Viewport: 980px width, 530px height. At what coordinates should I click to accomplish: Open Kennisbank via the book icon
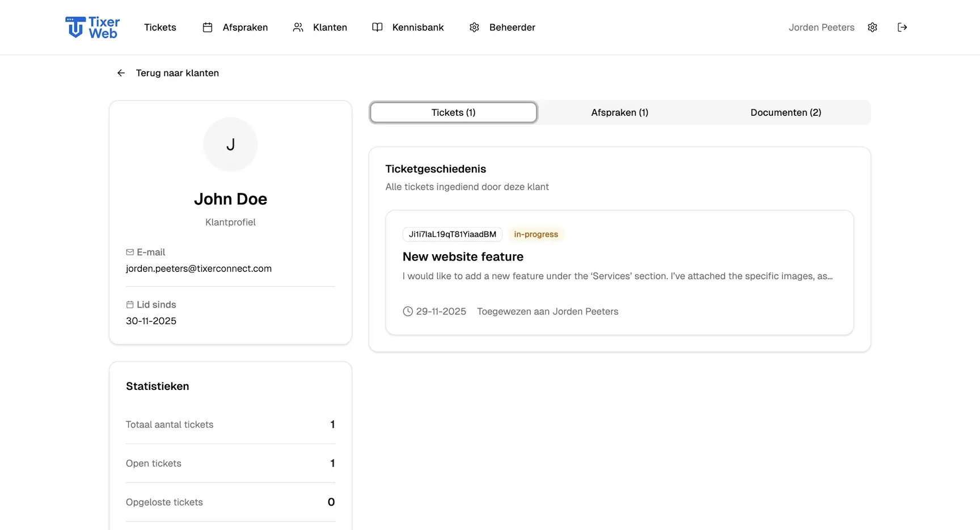(377, 27)
